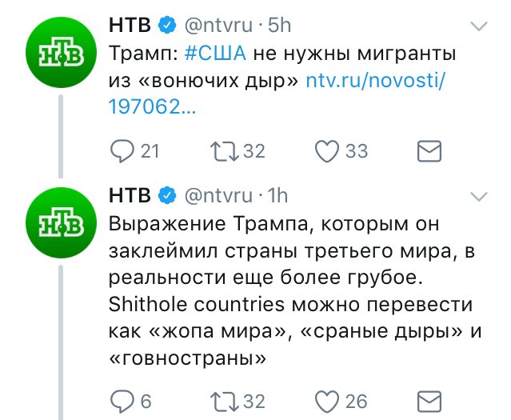Open first tweet's dropdown chevron menu
Viewport: 511px width, 420px height.
(x=478, y=26)
